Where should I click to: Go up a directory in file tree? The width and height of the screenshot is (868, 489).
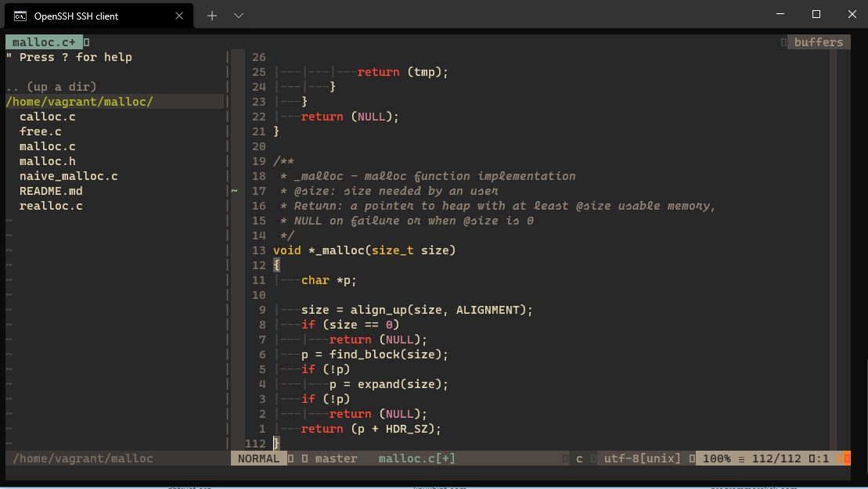[51, 87]
